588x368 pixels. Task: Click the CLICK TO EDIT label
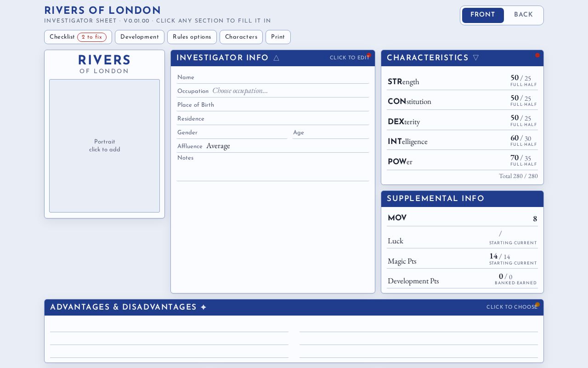(350, 58)
